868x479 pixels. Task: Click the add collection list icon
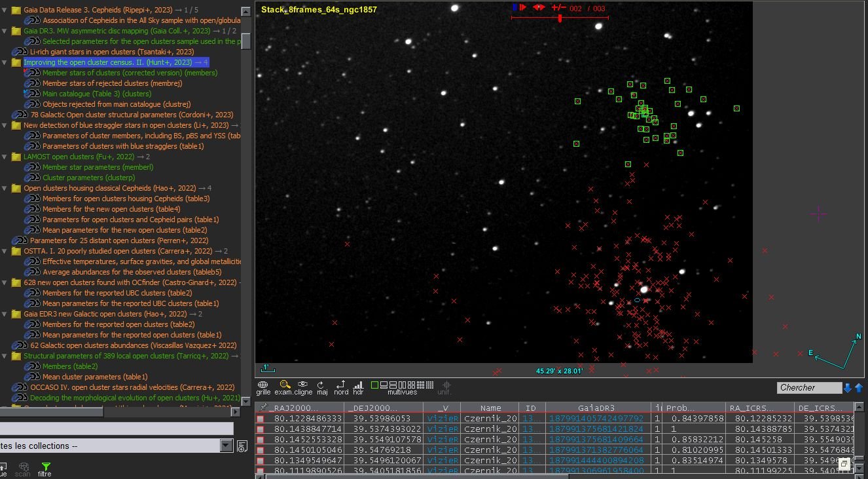(242, 446)
